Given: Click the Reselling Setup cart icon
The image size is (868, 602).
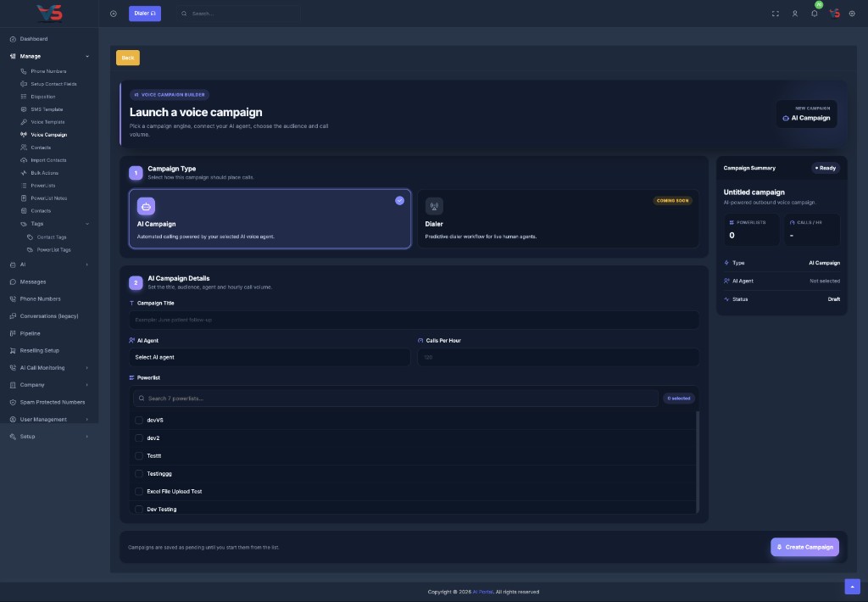Looking at the screenshot, I should tap(13, 350).
